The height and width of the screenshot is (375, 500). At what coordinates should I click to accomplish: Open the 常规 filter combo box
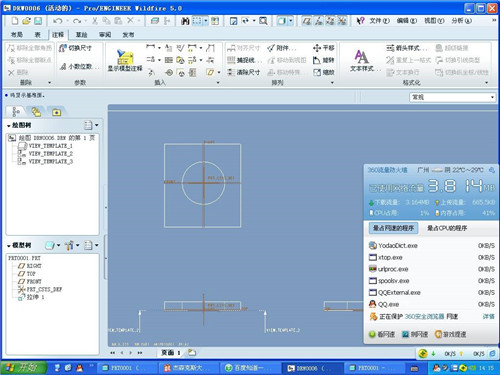click(452, 97)
